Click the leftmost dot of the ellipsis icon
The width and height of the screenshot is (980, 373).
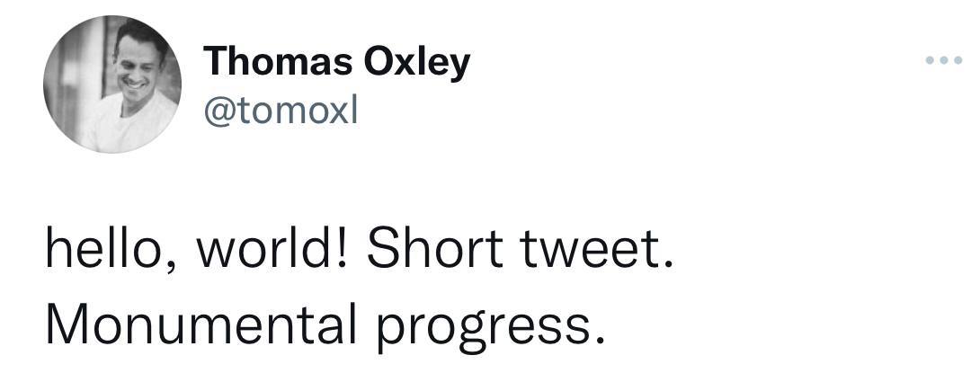(931, 61)
